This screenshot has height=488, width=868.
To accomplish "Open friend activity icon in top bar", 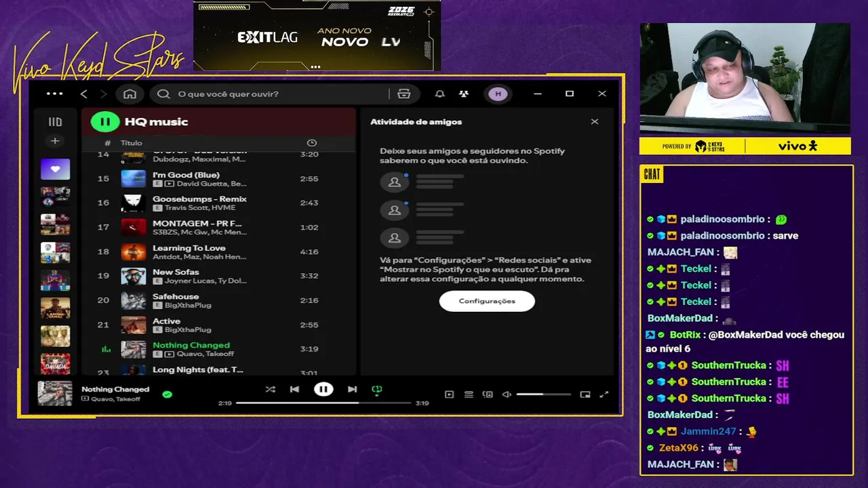I will [x=464, y=94].
